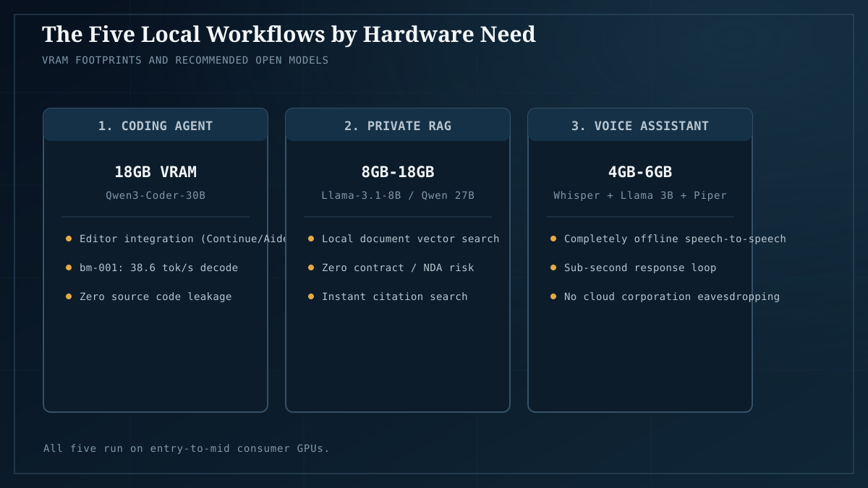This screenshot has height=488, width=868.
Task: Click 'Qwen3-Coder-30B' model name
Action: 156,195
